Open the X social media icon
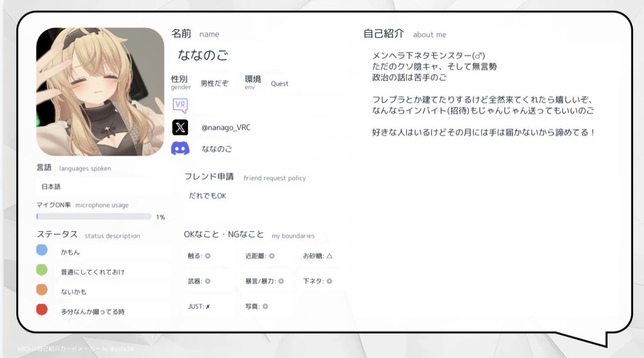The width and height of the screenshot is (644, 358). 181,127
